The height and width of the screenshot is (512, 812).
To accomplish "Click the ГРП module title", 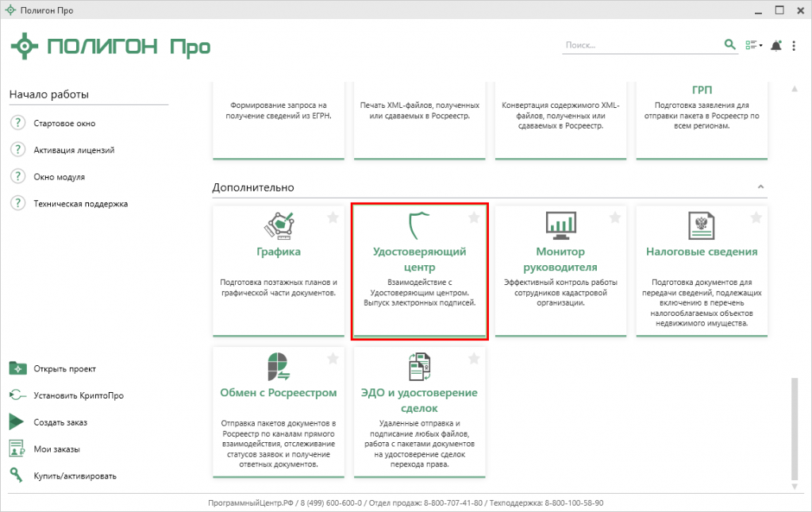I will (x=702, y=90).
